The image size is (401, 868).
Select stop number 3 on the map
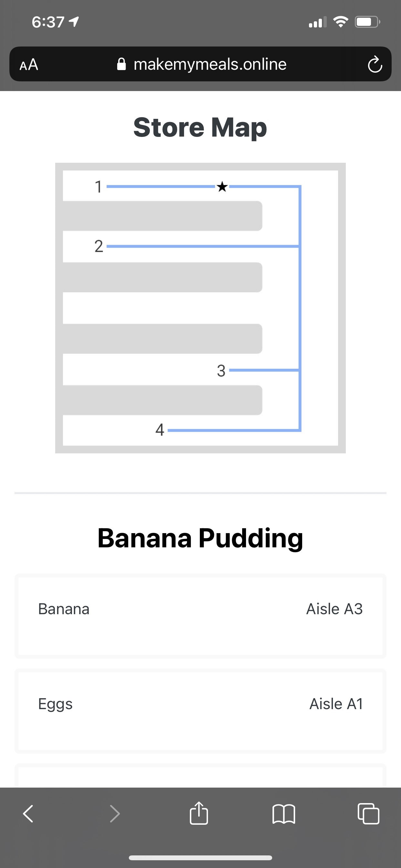point(221,371)
